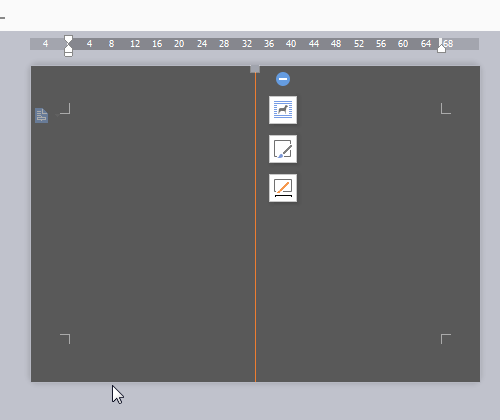500x420 pixels.
Task: Click ruler number 16
Action: [x=157, y=44]
